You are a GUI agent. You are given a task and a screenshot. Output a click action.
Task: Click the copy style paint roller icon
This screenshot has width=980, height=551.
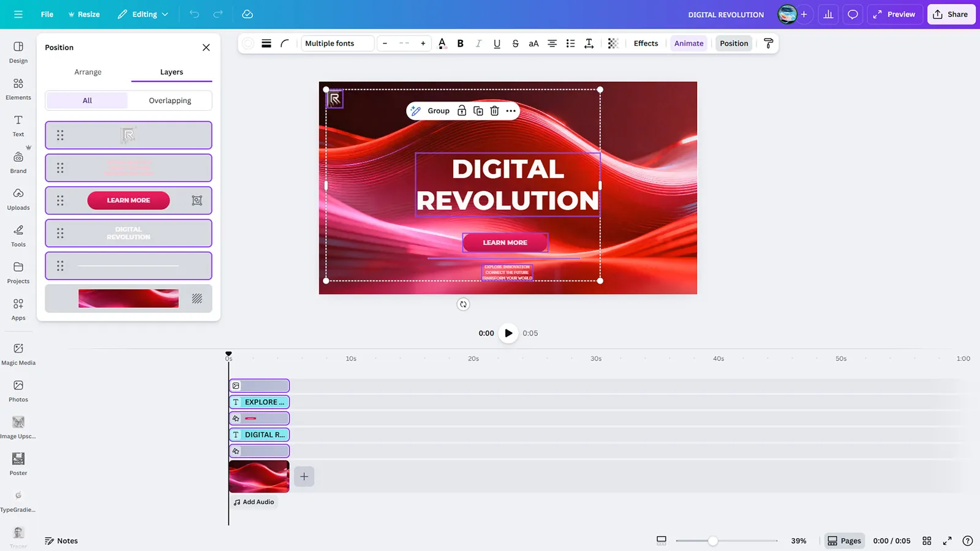(768, 43)
